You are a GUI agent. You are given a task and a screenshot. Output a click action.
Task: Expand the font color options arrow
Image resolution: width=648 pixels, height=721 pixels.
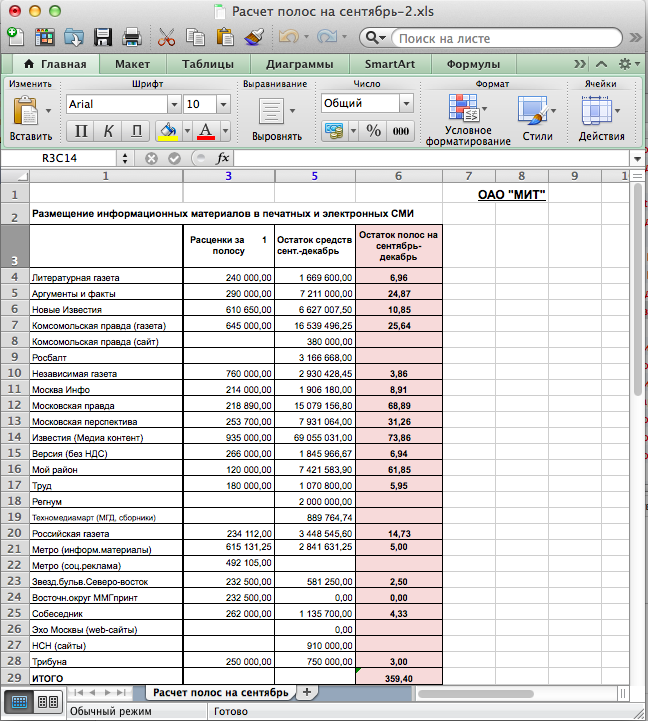(x=225, y=131)
